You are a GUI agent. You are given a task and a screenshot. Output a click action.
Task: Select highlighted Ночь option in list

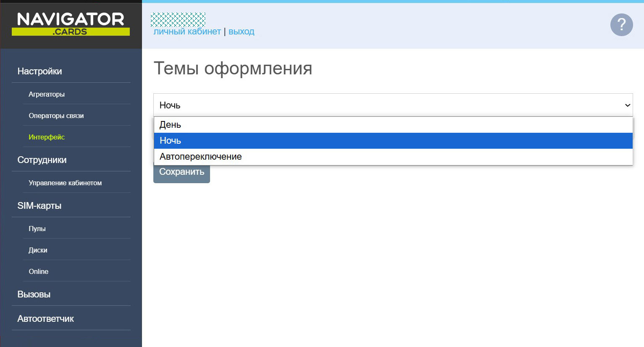pos(170,141)
